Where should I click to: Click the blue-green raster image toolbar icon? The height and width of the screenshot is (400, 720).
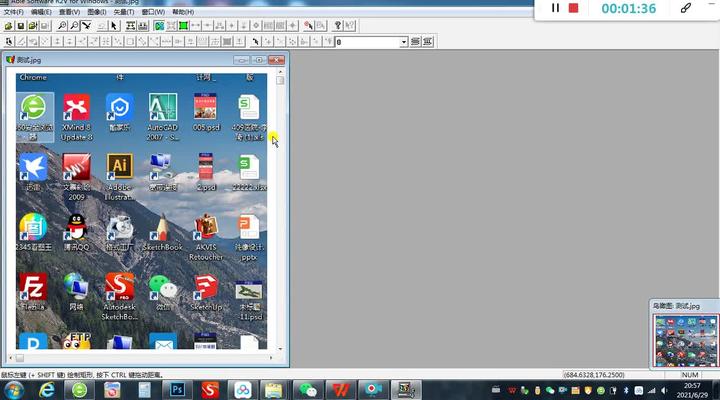[x=159, y=26]
